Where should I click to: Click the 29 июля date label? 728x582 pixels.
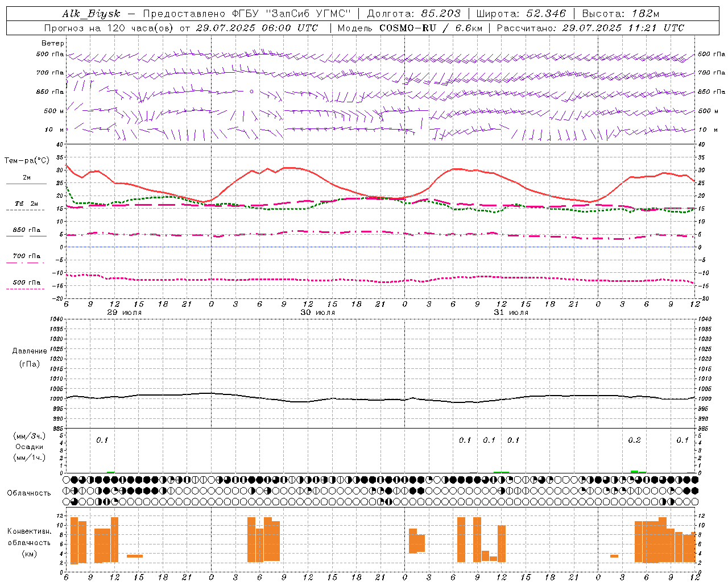tap(125, 313)
